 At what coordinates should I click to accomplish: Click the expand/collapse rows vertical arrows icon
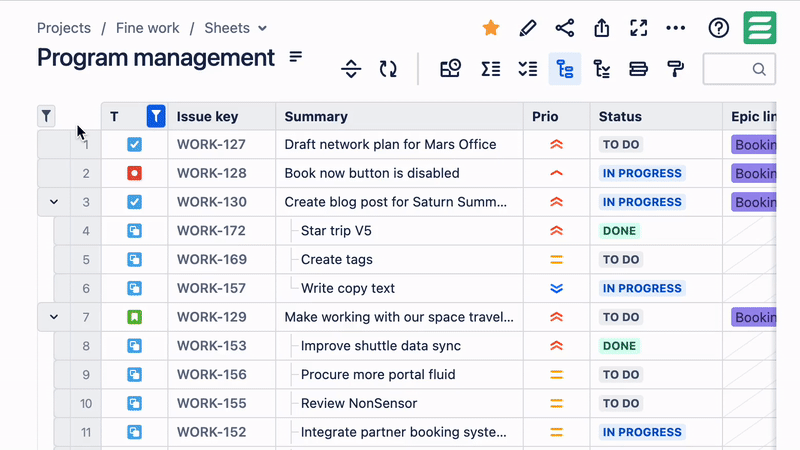(351, 69)
